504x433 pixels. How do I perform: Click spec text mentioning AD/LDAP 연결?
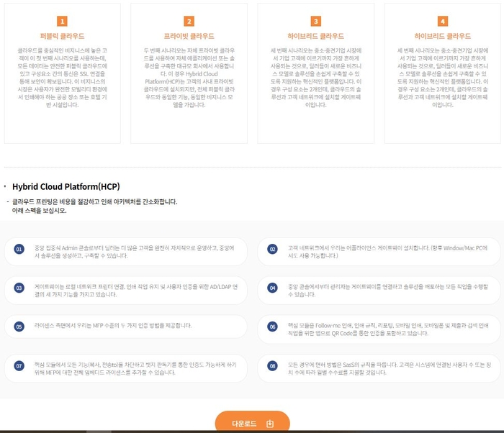point(136,291)
